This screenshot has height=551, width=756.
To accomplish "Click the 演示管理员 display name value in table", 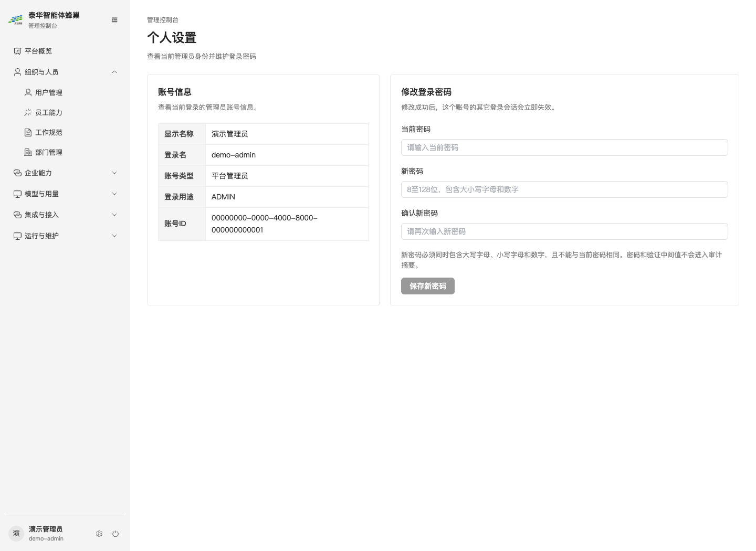I will [230, 134].
